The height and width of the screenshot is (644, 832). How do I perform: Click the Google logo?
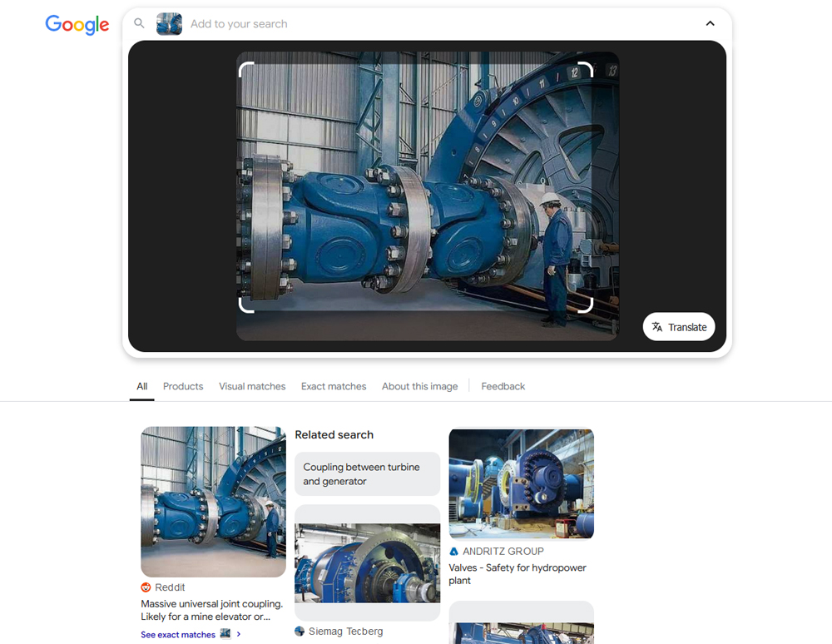point(77,24)
